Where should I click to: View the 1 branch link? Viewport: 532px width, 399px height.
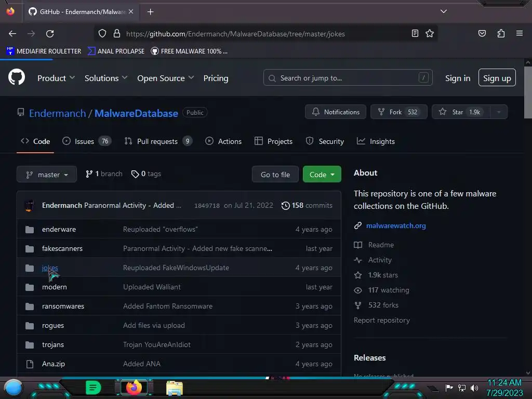tap(104, 174)
